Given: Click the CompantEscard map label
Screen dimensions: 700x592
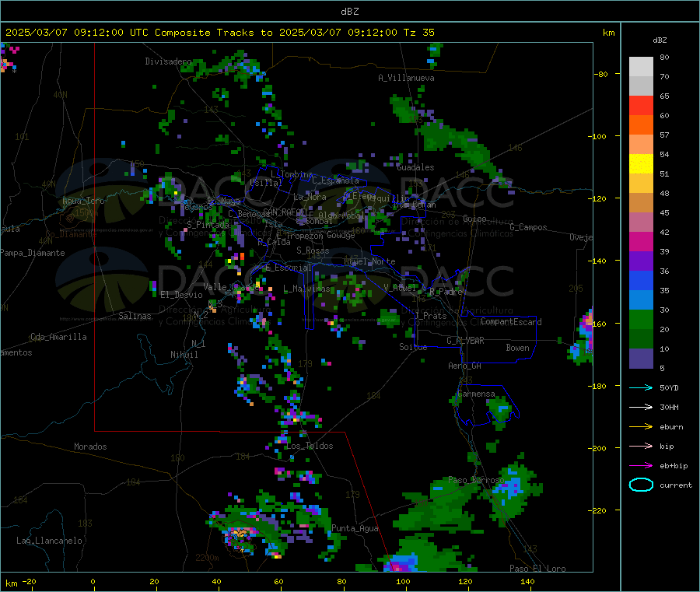Looking at the screenshot, I should 511,322.
